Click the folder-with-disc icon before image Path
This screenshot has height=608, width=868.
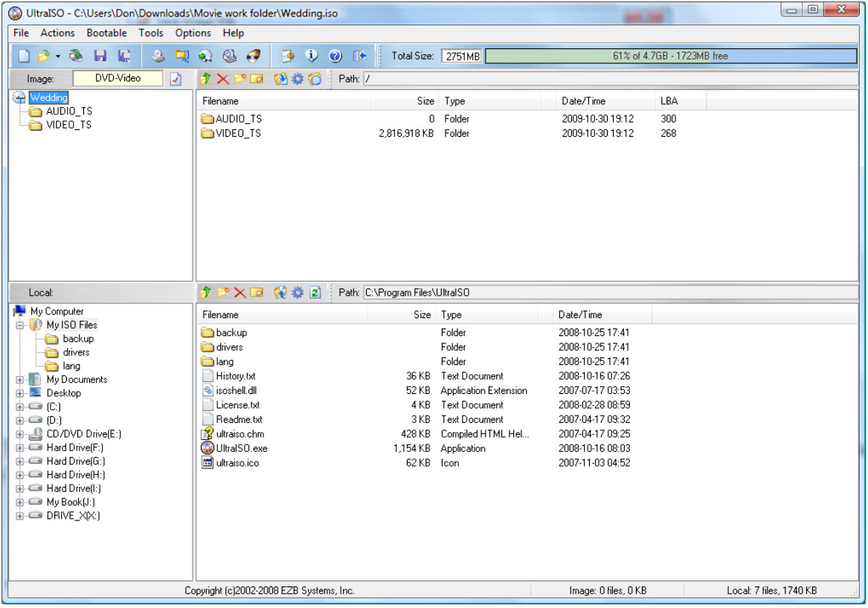[x=315, y=79]
